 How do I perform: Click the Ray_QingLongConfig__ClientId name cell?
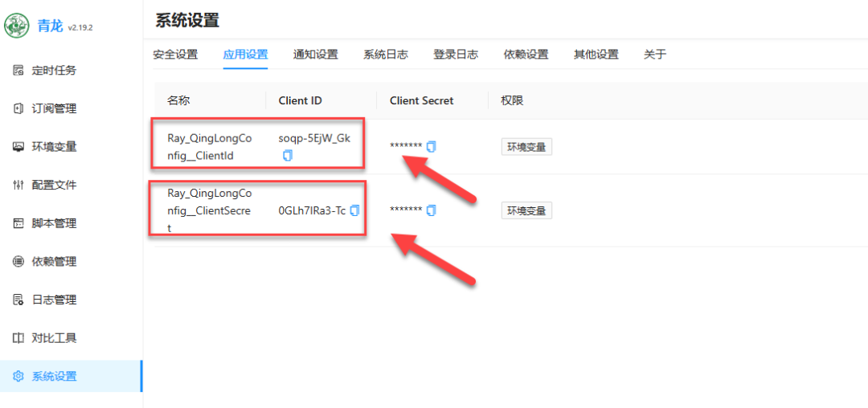tap(210, 147)
